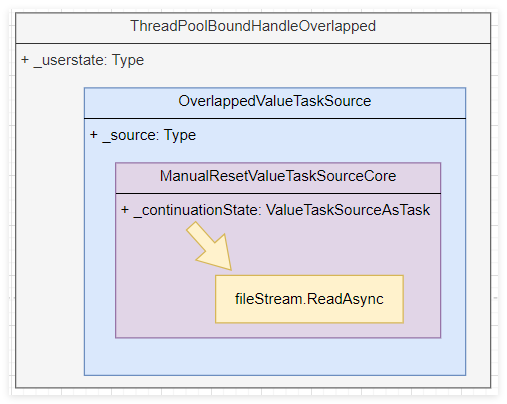Select the ThreadPoolBoundHandleOverlapped class title
The image size is (507, 404).
pyautogui.click(x=253, y=26)
